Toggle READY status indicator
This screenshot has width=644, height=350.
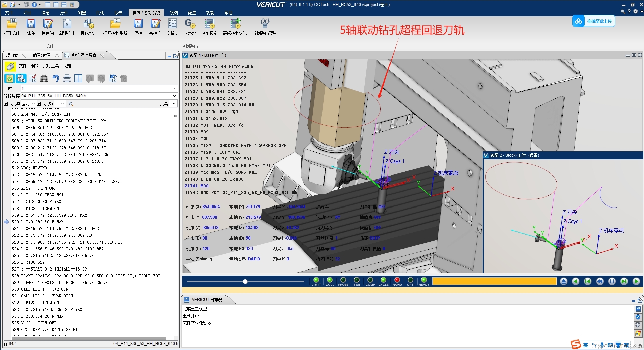(424, 282)
